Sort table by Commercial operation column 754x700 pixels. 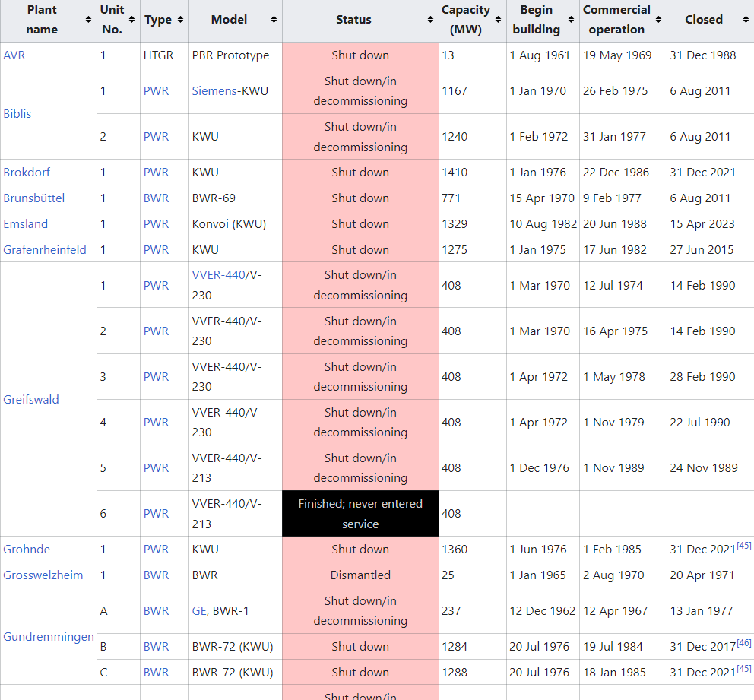(x=659, y=20)
